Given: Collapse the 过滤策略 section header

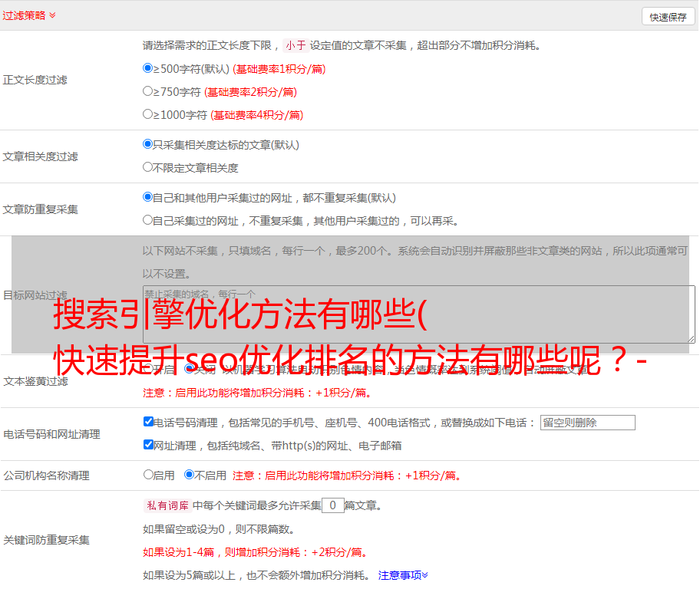Looking at the screenshot, I should tap(29, 15).
